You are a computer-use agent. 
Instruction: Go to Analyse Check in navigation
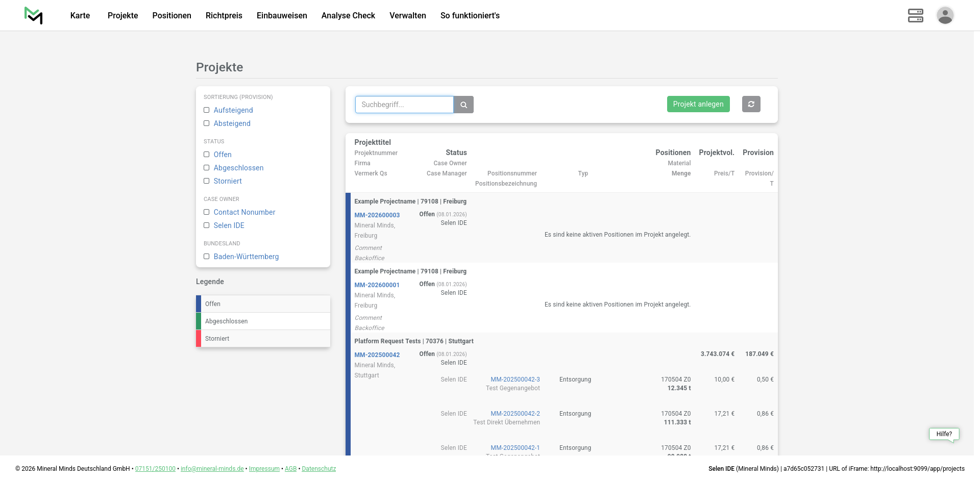pos(348,15)
